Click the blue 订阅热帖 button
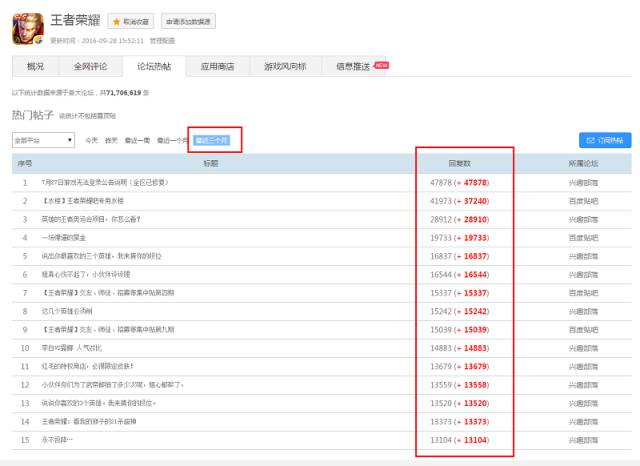 point(605,140)
